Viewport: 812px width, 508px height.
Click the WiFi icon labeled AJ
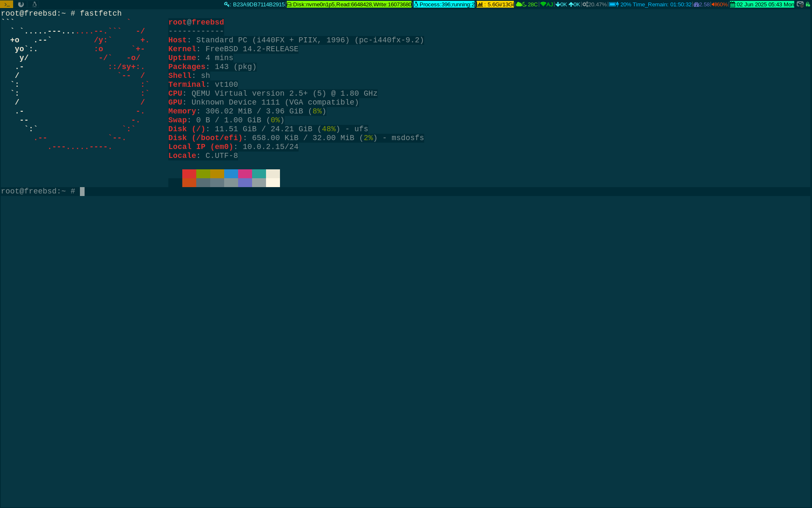tap(543, 4)
